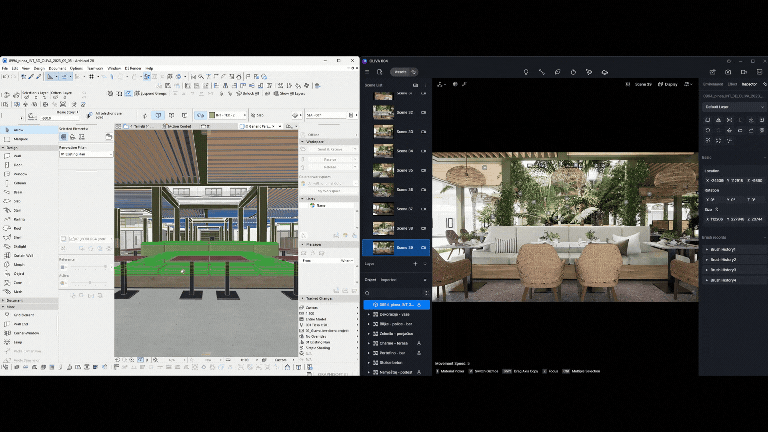Open the Default Layer dropdown in Inspector

[x=732, y=106]
